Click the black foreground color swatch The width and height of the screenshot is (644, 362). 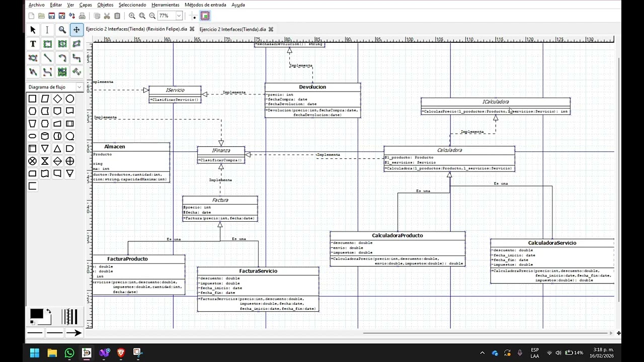pyautogui.click(x=36, y=315)
